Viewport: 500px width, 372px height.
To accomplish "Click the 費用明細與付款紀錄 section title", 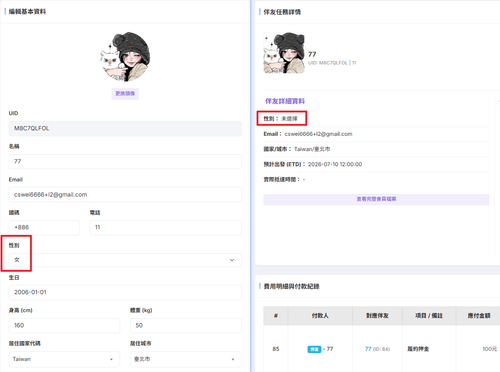I will coord(292,286).
